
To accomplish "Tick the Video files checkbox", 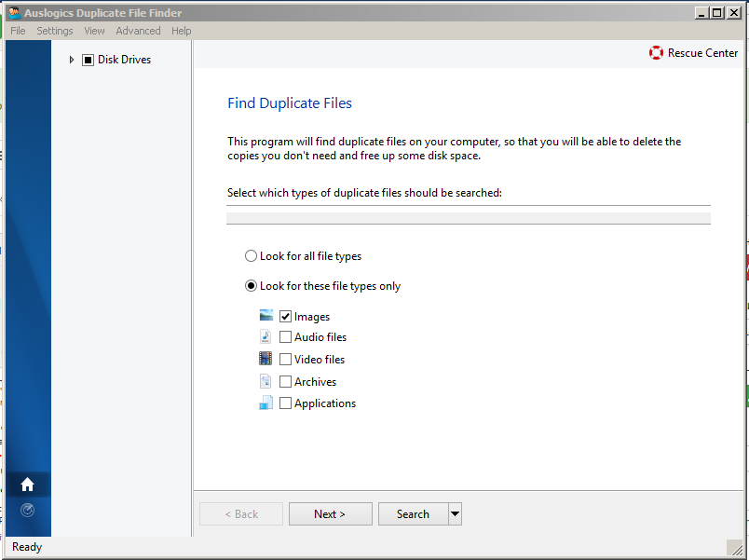I will click(285, 359).
